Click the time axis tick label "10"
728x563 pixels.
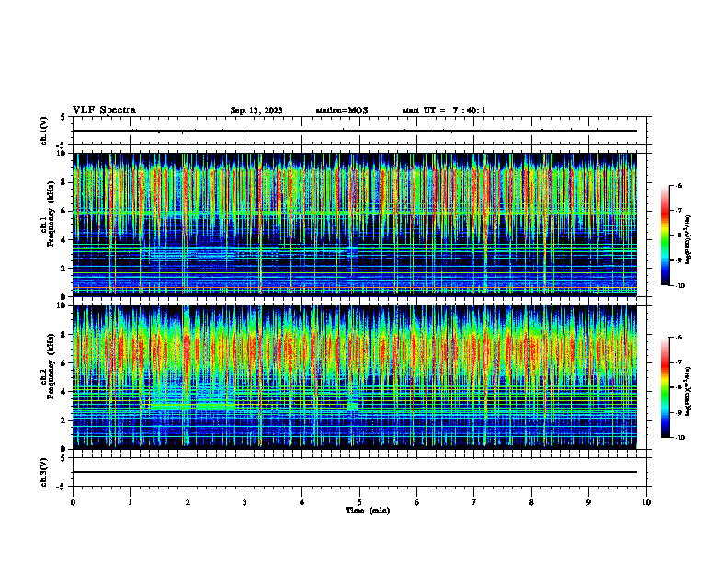646,502
